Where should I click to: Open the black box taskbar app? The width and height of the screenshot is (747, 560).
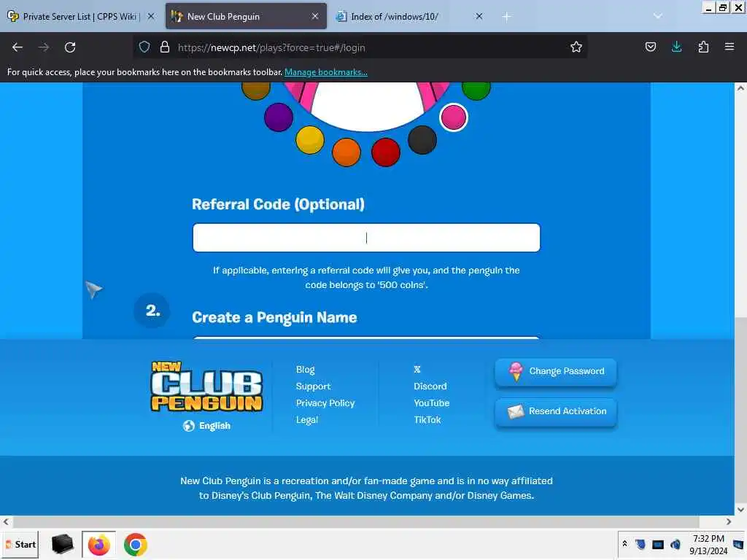coord(63,544)
